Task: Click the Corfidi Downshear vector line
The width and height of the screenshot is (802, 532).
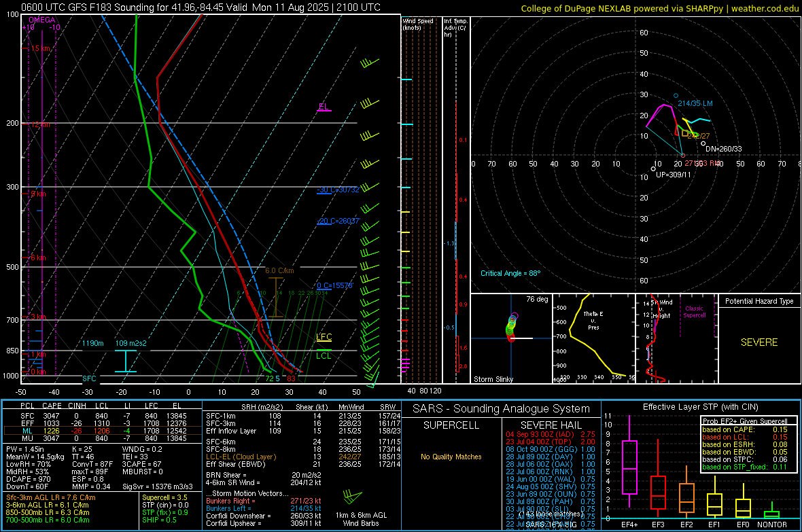Action: coord(264,516)
